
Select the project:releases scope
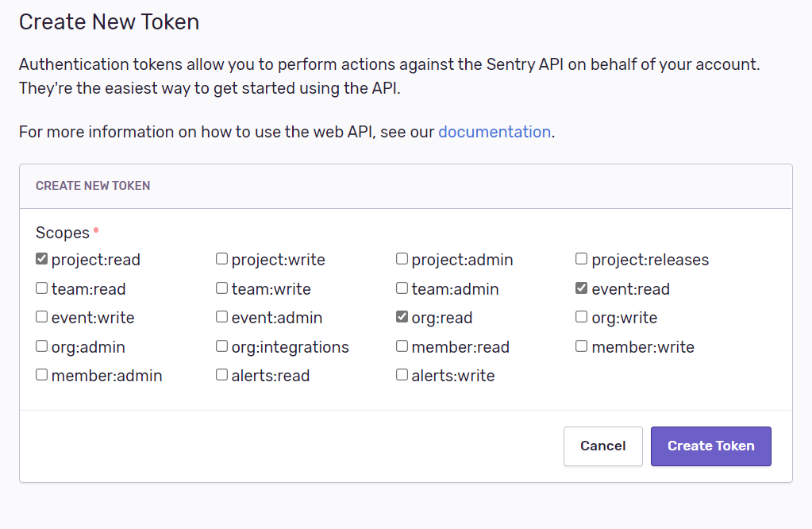click(x=582, y=259)
